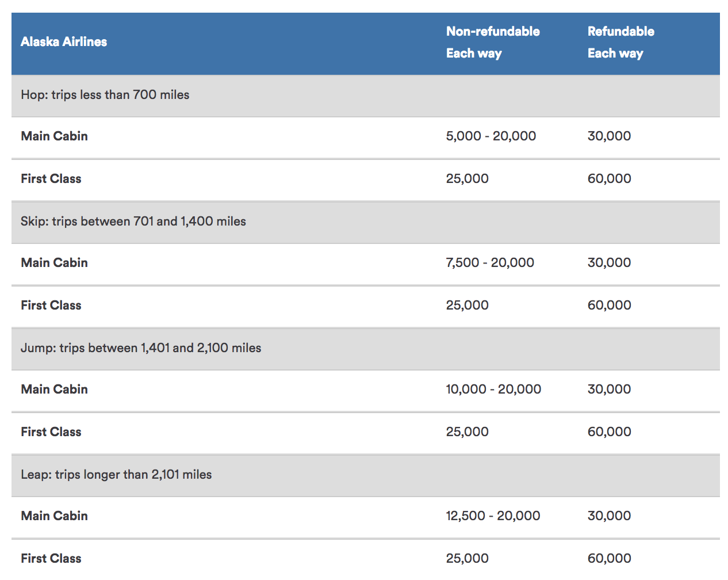The width and height of the screenshot is (728, 580).
Task: Select Jump First Class refundable 60,000
Action: click(610, 432)
